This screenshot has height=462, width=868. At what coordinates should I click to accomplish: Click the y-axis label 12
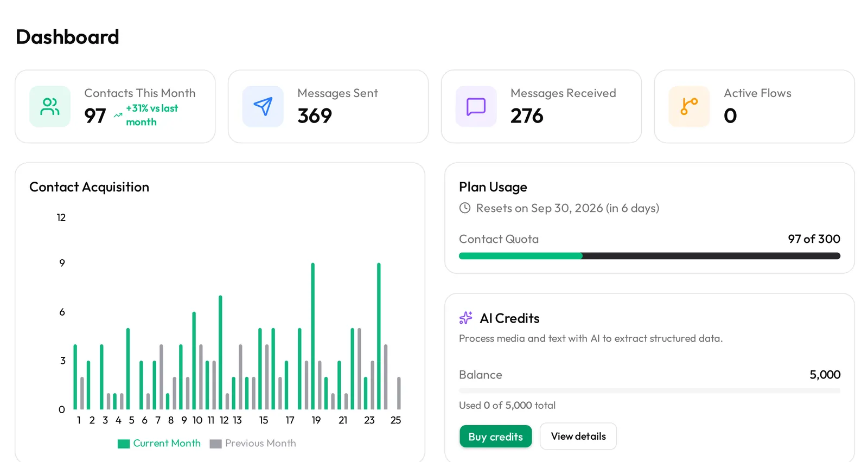point(61,217)
